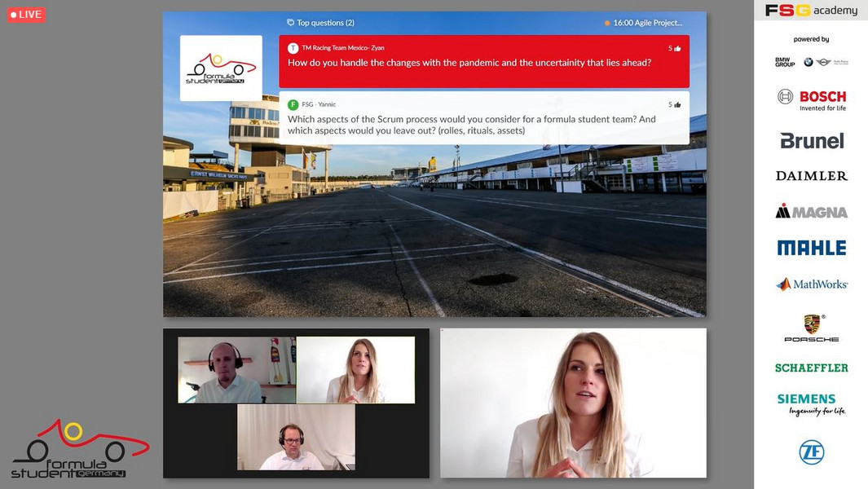Click the orange dot beside 16:00 Agile Project
This screenshot has width=868, height=489.
point(607,24)
